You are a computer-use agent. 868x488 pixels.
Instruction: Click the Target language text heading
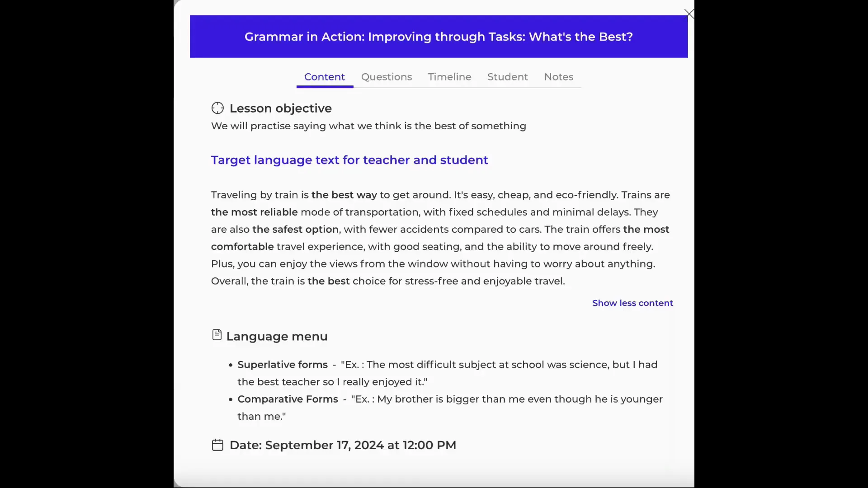point(349,160)
